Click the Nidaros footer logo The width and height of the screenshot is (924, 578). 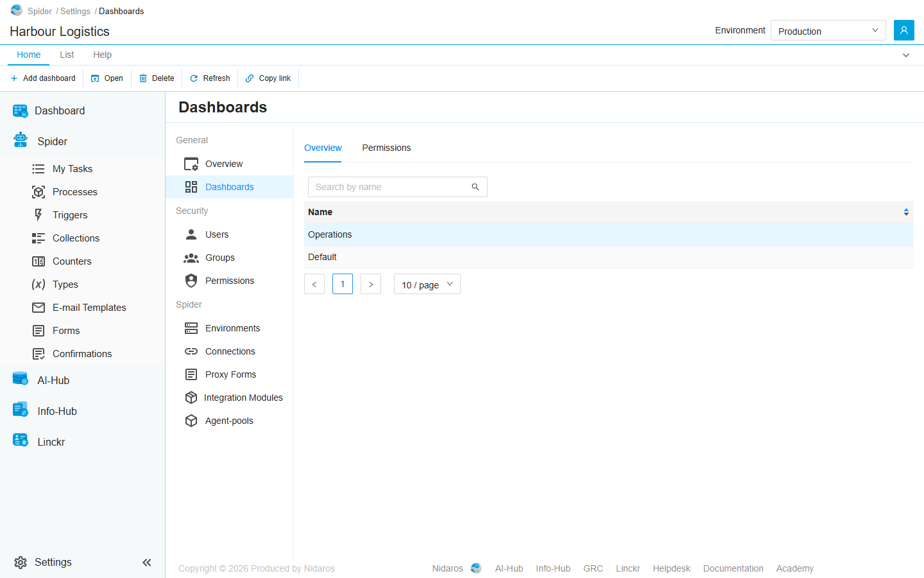pyautogui.click(x=476, y=568)
